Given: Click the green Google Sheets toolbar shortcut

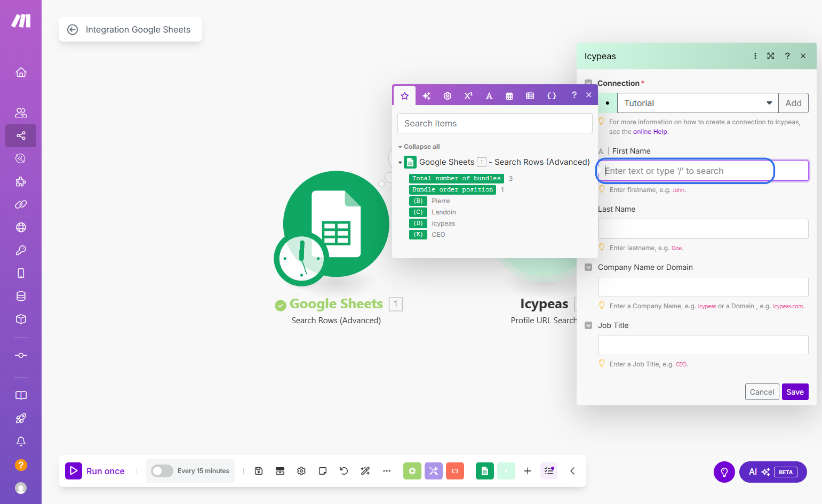Looking at the screenshot, I should click(x=484, y=471).
